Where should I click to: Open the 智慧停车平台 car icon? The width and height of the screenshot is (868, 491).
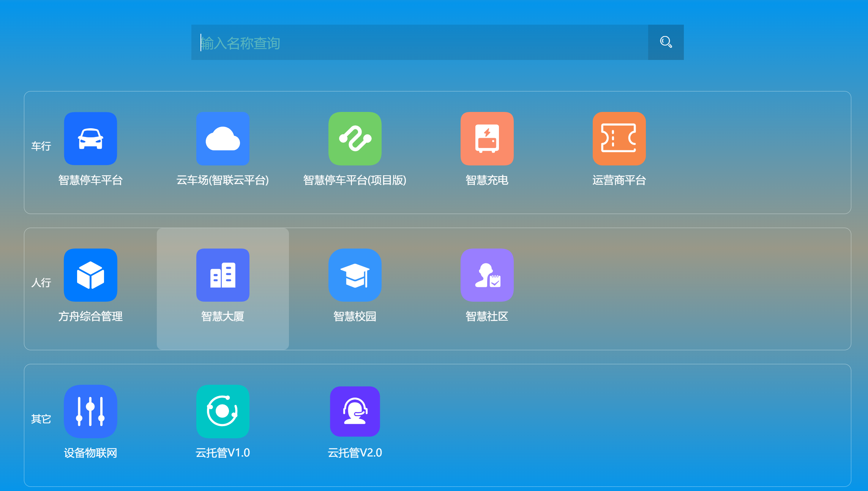coord(90,138)
